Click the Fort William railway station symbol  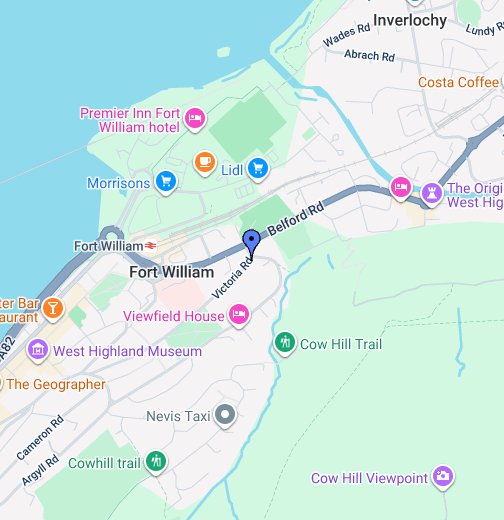[x=151, y=246]
